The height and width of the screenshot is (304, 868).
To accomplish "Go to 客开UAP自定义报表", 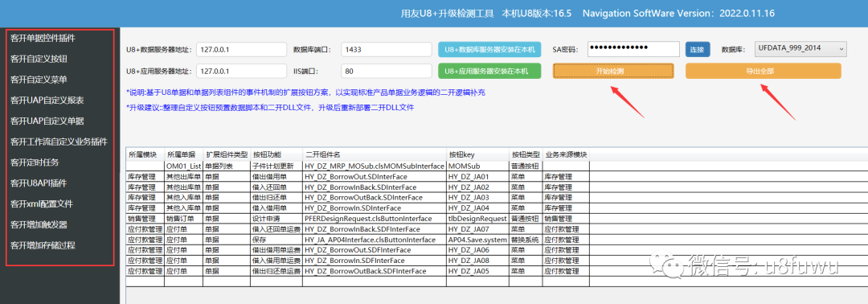I will pyautogui.click(x=47, y=101).
